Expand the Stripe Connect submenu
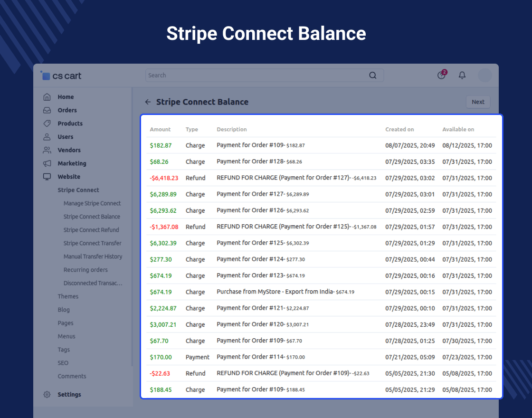Screen dimensions: 532x418 [78, 190]
